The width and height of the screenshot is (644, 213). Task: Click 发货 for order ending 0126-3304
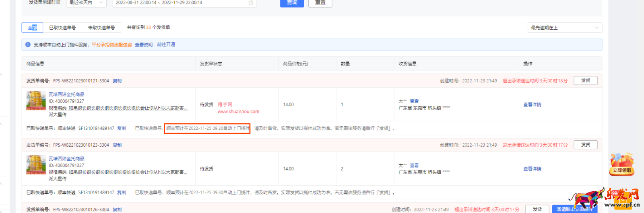point(537,209)
